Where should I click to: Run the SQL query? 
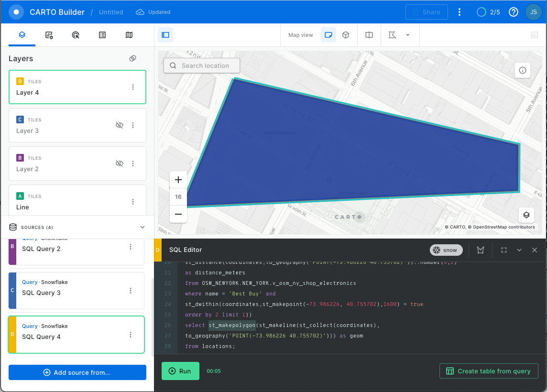pyautogui.click(x=180, y=371)
